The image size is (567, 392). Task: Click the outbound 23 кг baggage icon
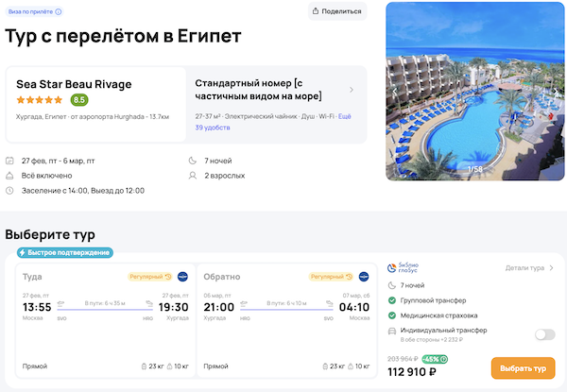coord(144,366)
